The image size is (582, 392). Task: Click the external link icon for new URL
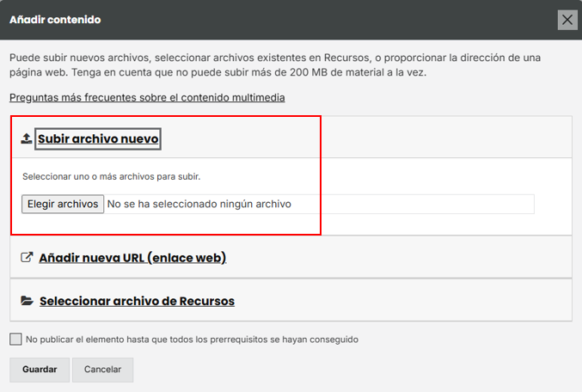click(x=27, y=257)
